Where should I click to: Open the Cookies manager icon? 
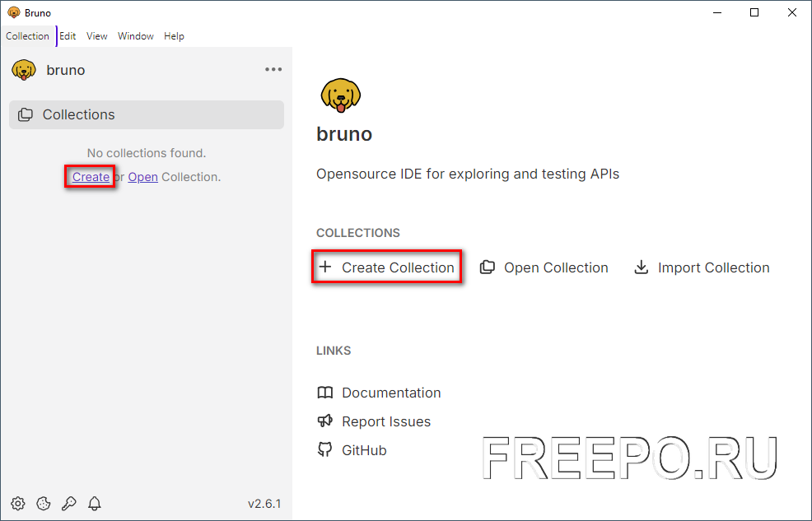(x=44, y=504)
